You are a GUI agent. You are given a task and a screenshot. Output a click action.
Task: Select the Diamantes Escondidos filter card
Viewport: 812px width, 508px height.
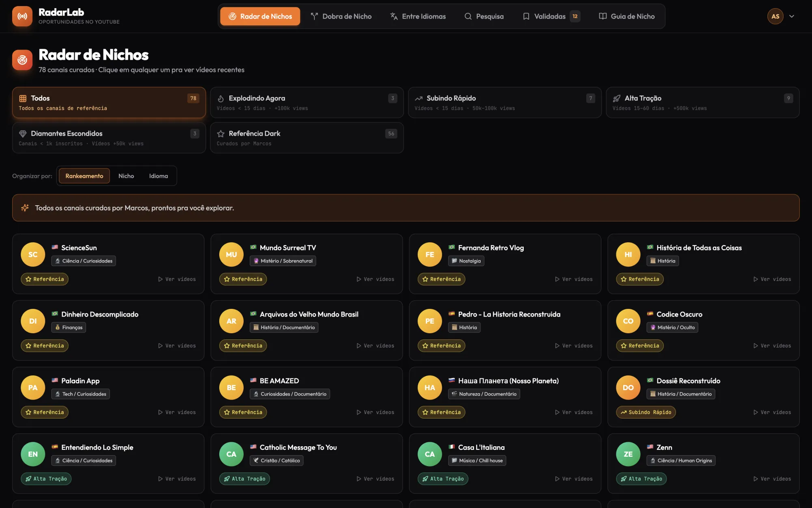click(109, 138)
